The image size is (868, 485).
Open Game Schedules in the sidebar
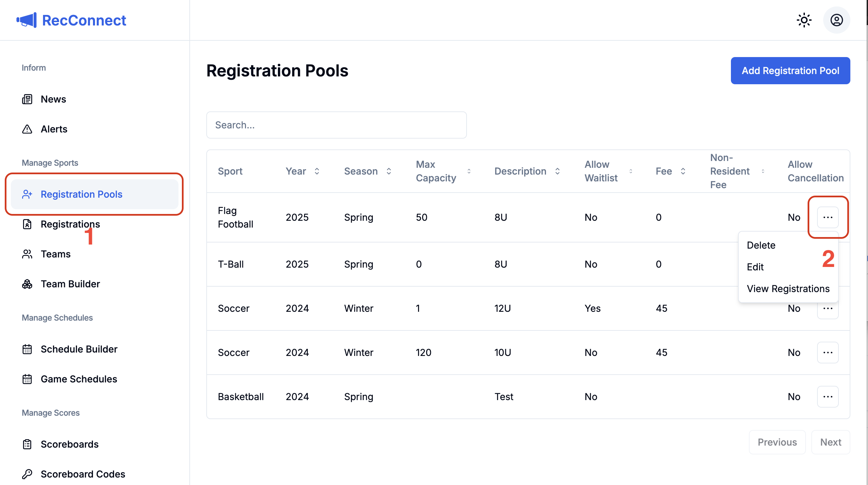coord(79,379)
